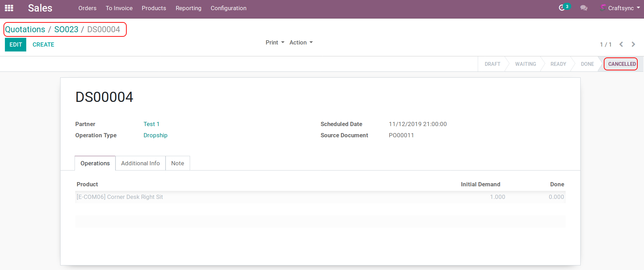Navigate to SO023 in the breadcrumb
Viewport: 644px width, 270px height.
[66, 29]
